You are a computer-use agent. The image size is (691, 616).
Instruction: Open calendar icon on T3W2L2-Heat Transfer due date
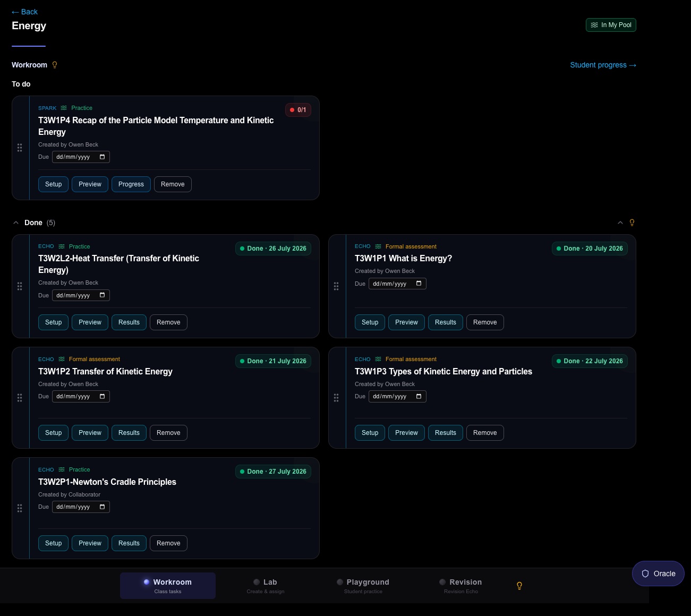coord(103,295)
